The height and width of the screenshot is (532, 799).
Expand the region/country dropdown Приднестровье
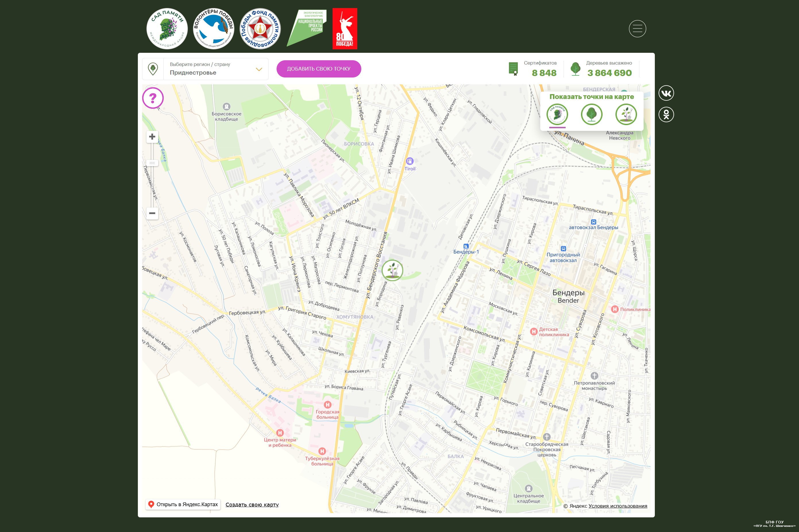click(205, 69)
